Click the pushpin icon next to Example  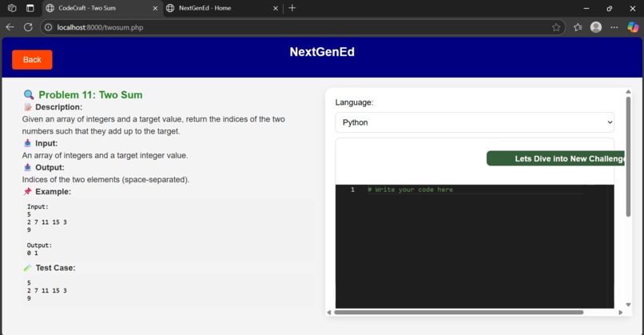tap(27, 192)
